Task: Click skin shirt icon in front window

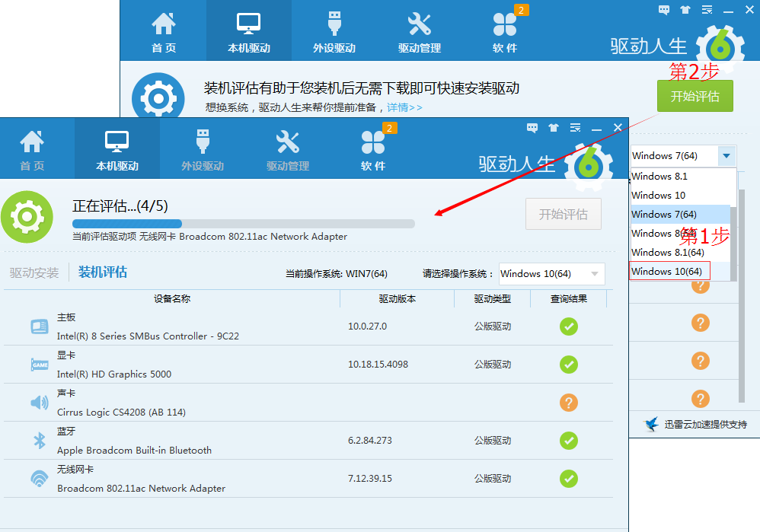Action: [554, 128]
